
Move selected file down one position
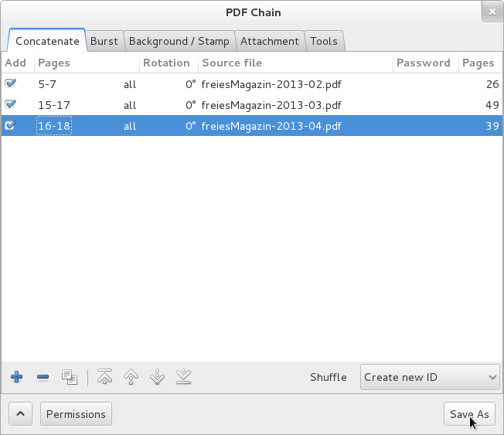coord(157,378)
